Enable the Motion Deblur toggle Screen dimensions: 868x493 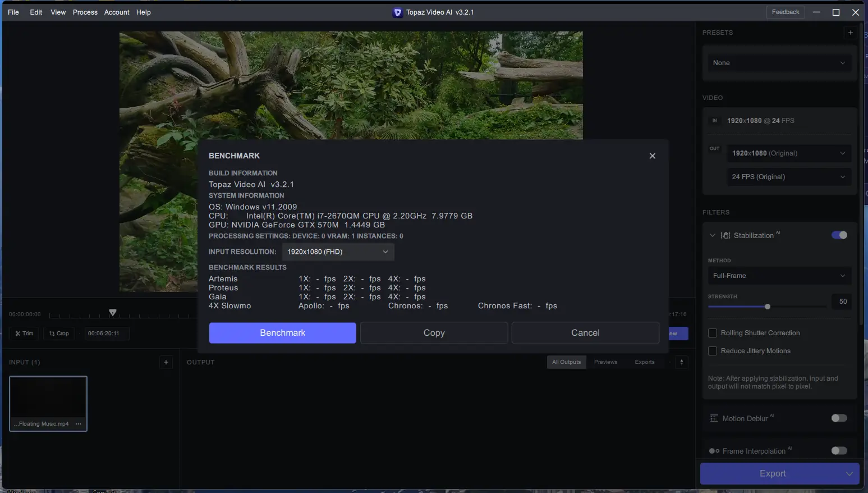(x=839, y=418)
